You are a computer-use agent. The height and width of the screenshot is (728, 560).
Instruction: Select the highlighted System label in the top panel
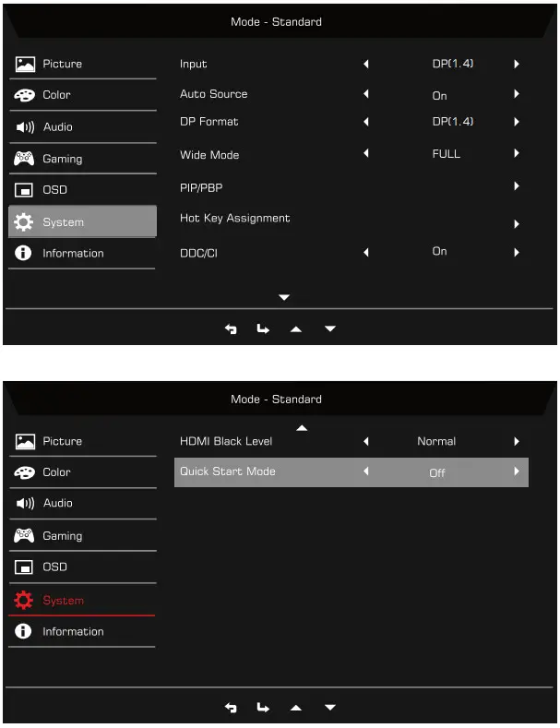click(63, 222)
